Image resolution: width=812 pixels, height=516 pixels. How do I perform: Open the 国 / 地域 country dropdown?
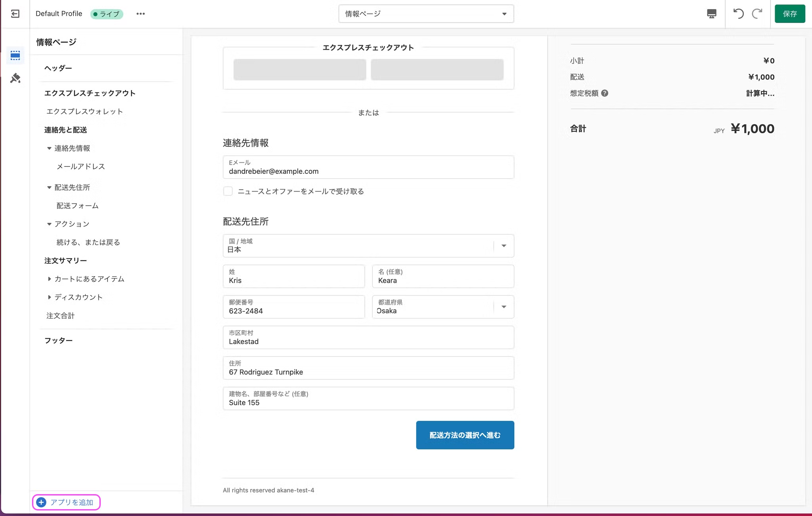click(368, 246)
